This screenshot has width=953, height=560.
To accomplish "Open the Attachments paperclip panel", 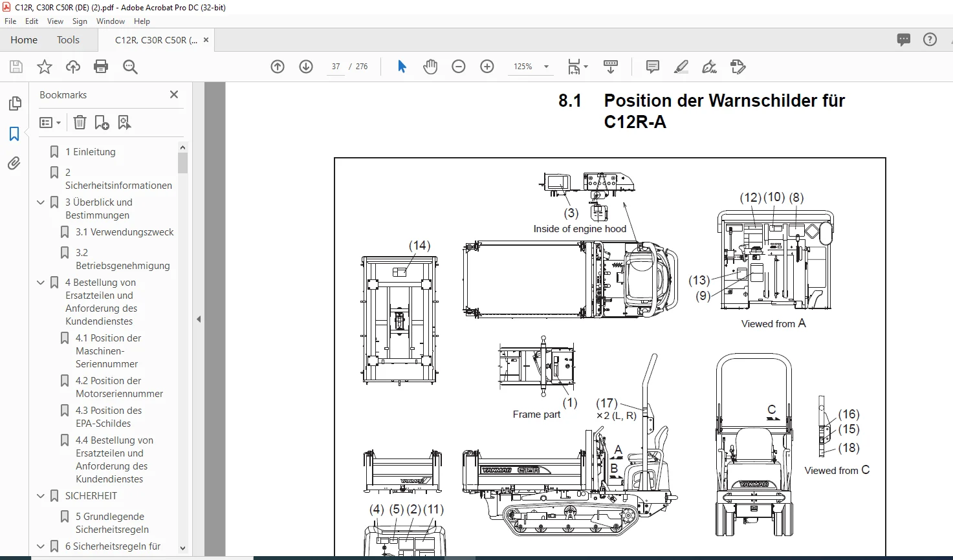I will [14, 163].
